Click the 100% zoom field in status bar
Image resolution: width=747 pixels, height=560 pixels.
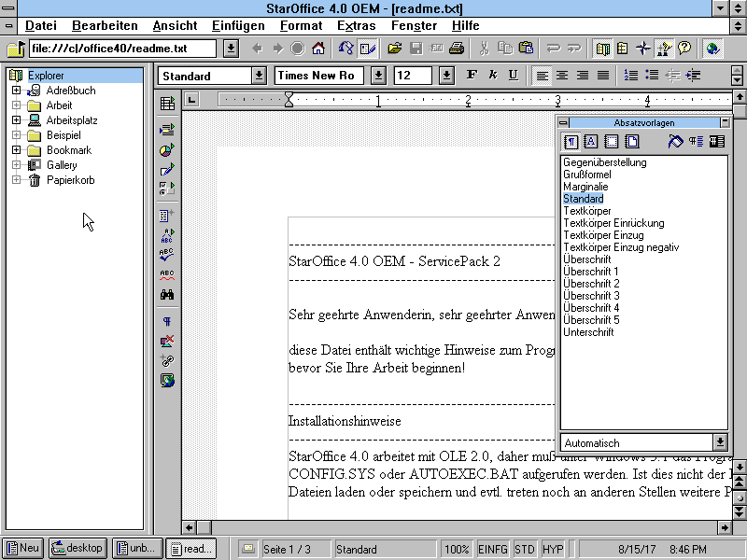point(457,549)
